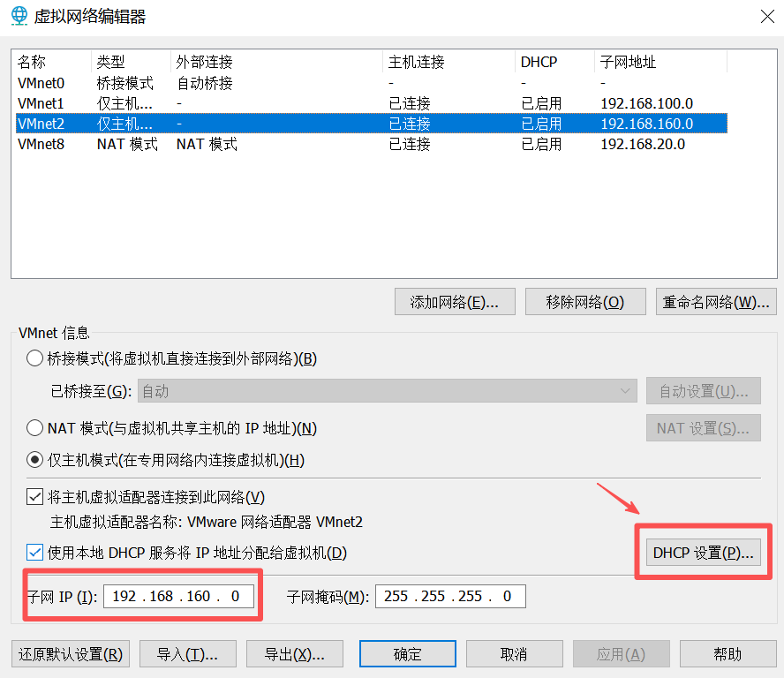Click the 重命名网络(W)... button
Screen dimensions: 784x678
tap(716, 302)
